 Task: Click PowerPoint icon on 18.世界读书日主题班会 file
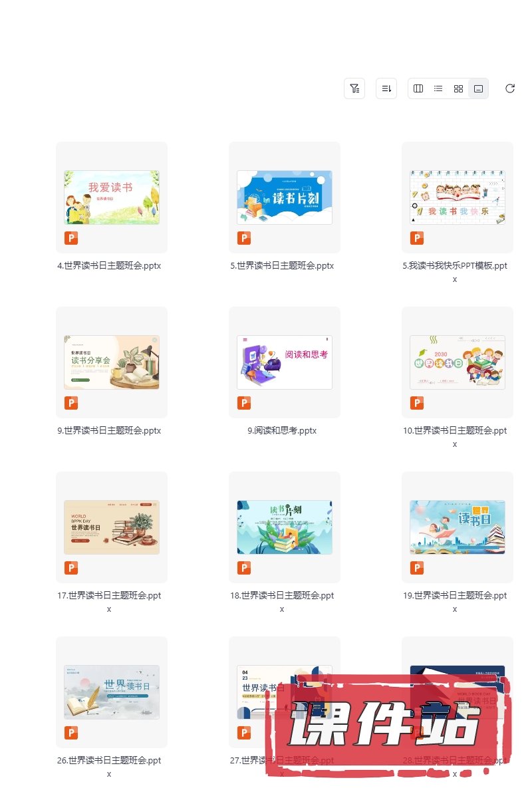(244, 567)
